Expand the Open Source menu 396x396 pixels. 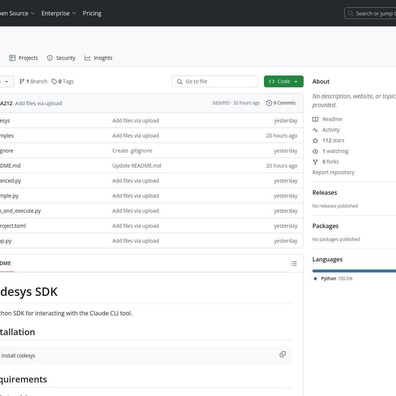[x=17, y=13]
